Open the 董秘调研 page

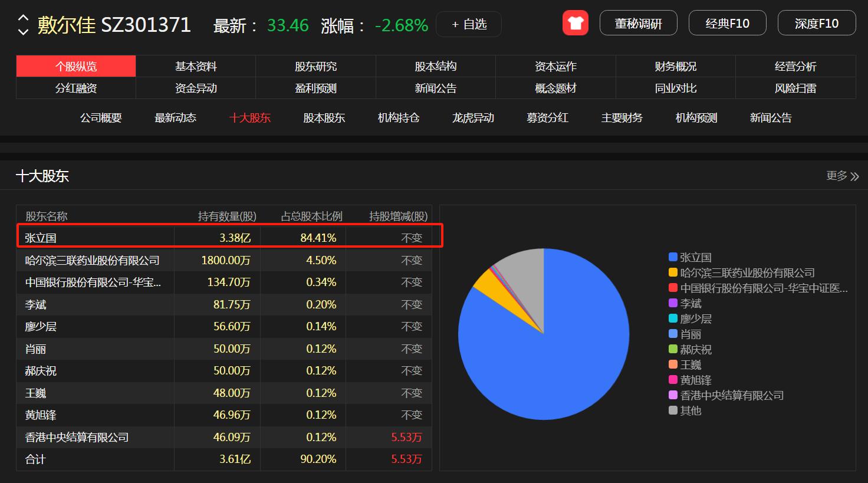tap(638, 24)
